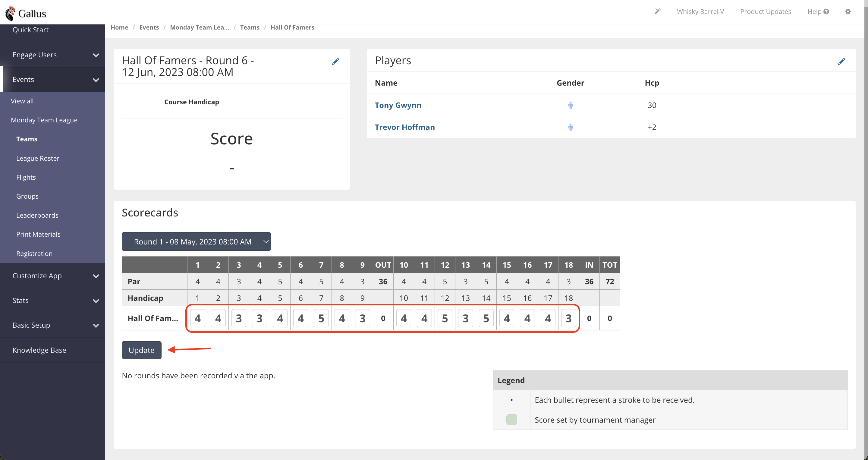Click hole 7 score input
868x460 pixels.
pos(321,318)
